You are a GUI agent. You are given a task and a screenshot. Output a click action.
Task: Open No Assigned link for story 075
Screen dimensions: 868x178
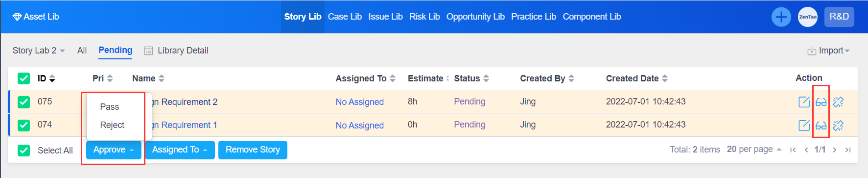[x=360, y=102]
